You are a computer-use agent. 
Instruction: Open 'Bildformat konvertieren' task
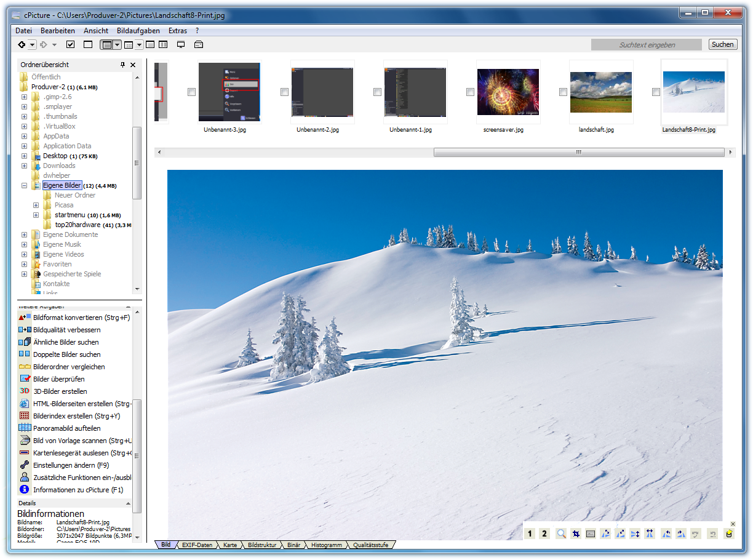pyautogui.click(x=81, y=318)
